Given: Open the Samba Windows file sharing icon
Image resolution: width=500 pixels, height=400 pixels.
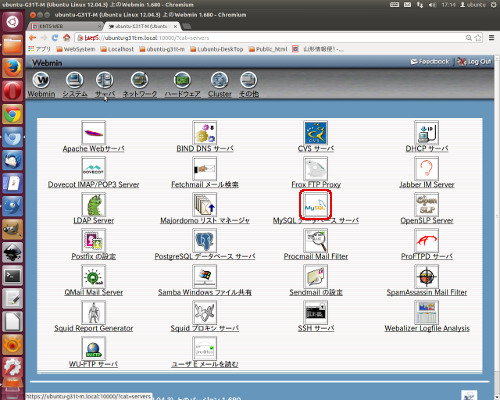Looking at the screenshot, I should point(205,276).
